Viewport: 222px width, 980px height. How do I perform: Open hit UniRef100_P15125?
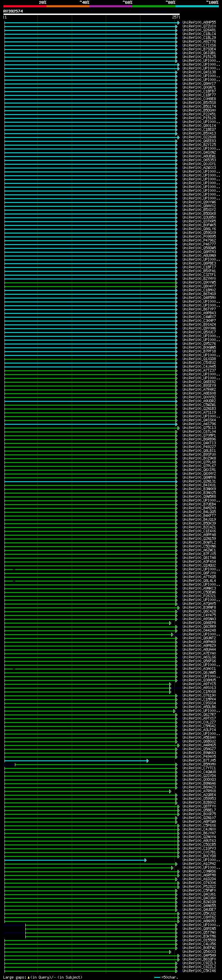tap(199, 57)
